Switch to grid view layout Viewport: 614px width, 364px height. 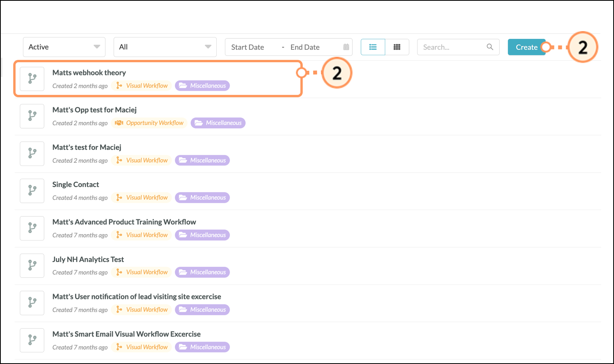(397, 47)
